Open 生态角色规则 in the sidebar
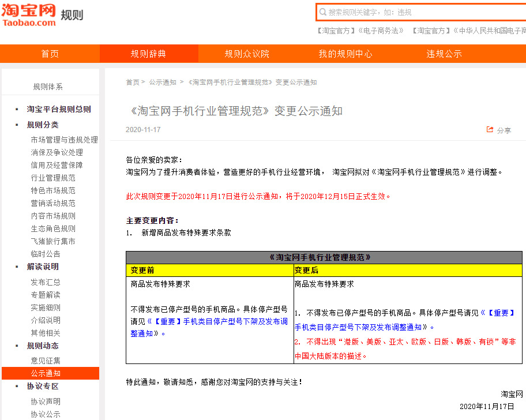This screenshot has height=420, width=526. (x=53, y=228)
